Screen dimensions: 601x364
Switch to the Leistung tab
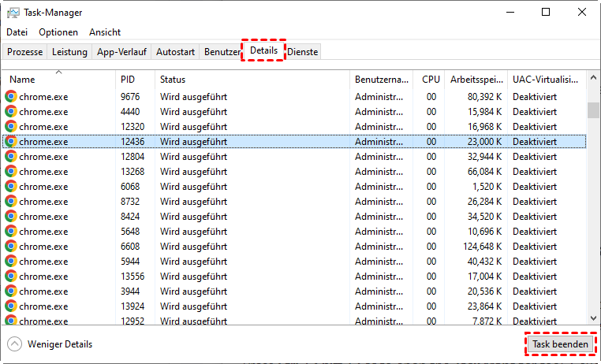pyautogui.click(x=69, y=52)
